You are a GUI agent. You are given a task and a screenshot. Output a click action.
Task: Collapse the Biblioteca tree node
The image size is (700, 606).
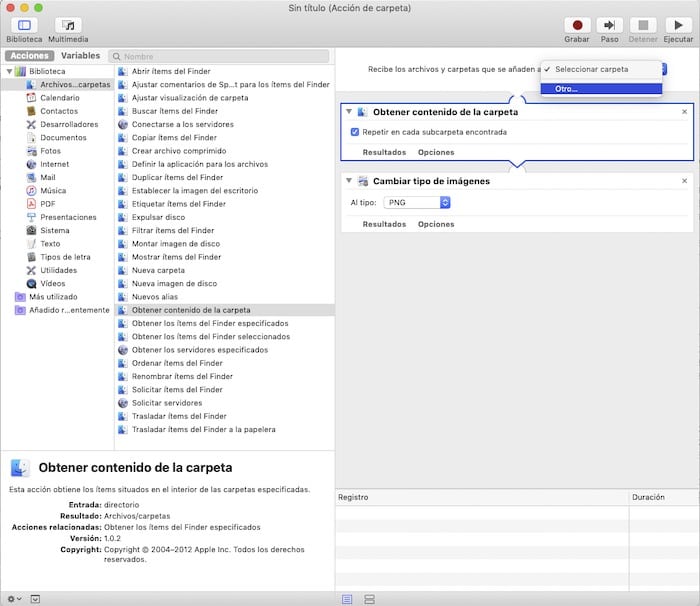tap(10, 72)
